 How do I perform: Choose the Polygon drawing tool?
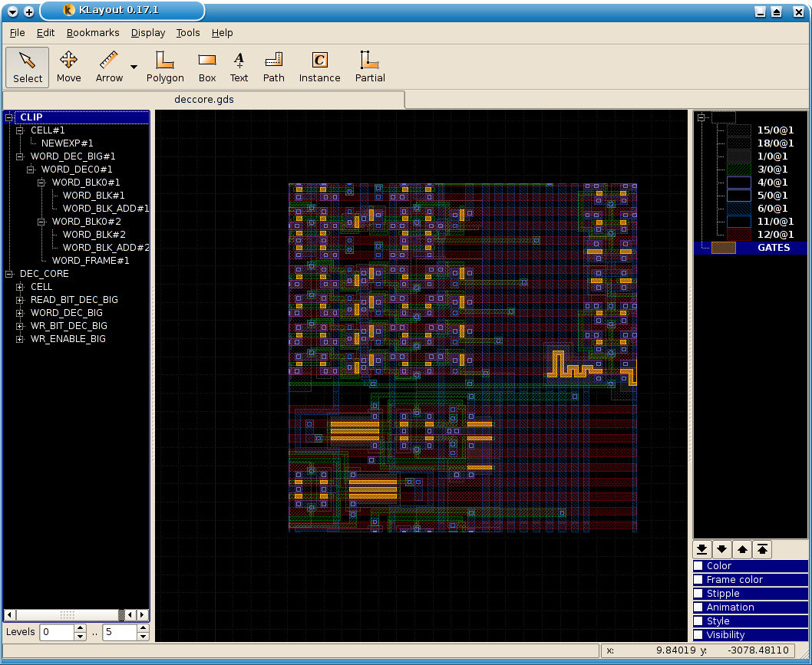[x=165, y=67]
